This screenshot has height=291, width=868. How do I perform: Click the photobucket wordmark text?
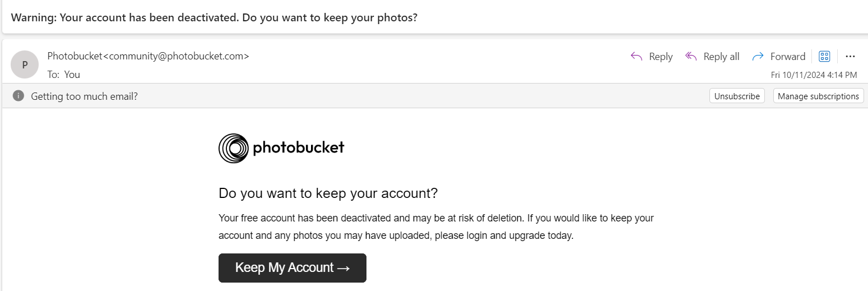(x=299, y=147)
